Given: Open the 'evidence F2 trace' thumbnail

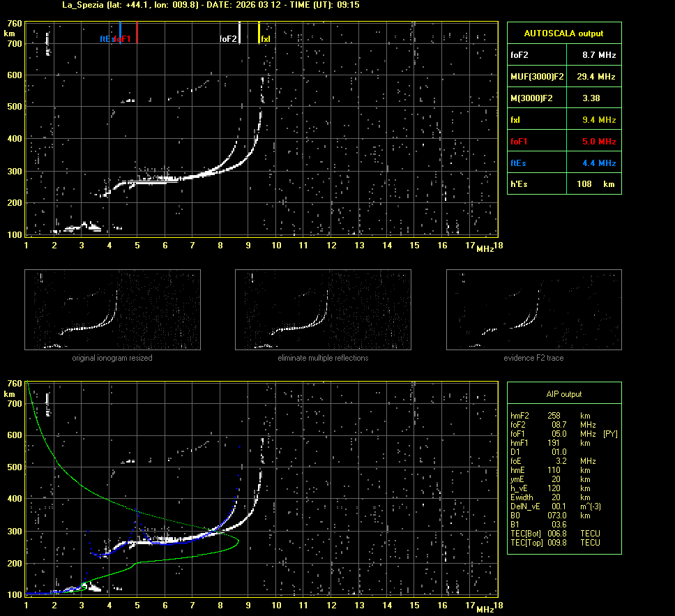Looking at the screenshot, I should [x=533, y=309].
